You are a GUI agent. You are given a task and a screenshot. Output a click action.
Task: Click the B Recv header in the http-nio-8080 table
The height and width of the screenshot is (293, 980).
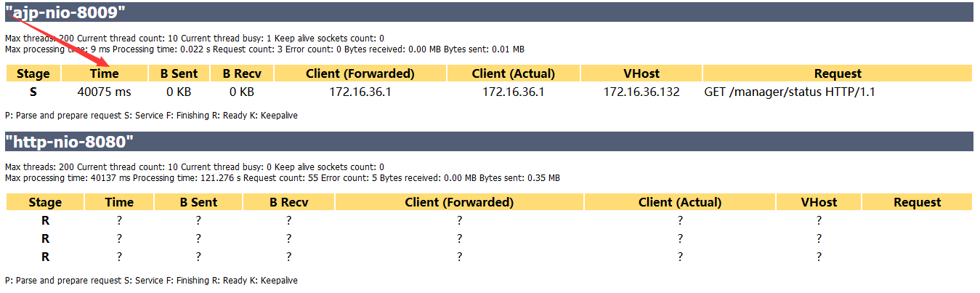288,202
